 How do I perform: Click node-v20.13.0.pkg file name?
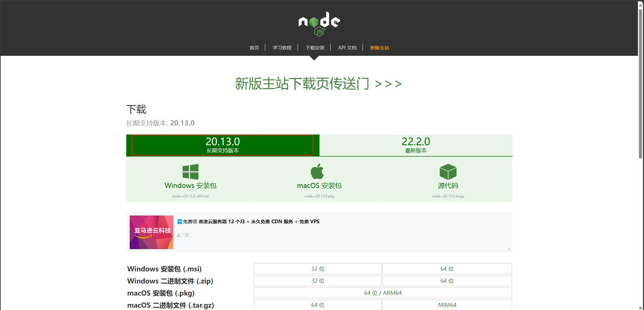[319, 196]
